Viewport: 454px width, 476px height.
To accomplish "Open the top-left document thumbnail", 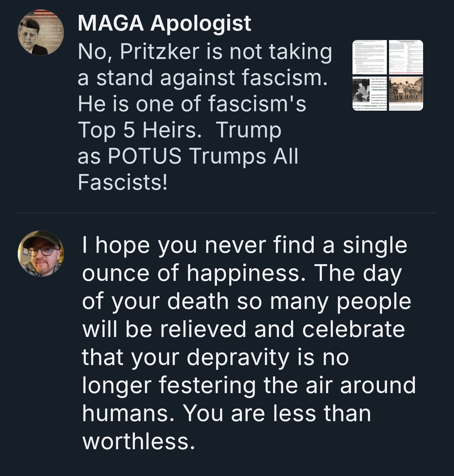I will click(370, 58).
